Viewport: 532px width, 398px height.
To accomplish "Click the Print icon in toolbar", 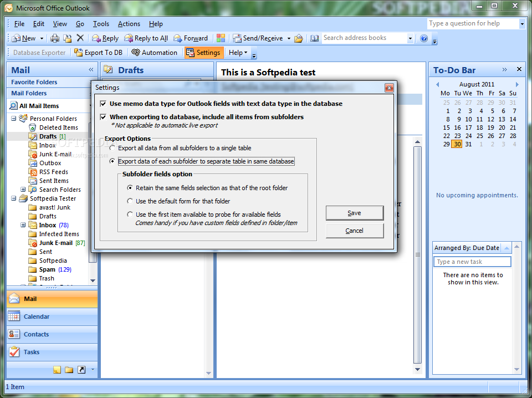I will [55, 38].
